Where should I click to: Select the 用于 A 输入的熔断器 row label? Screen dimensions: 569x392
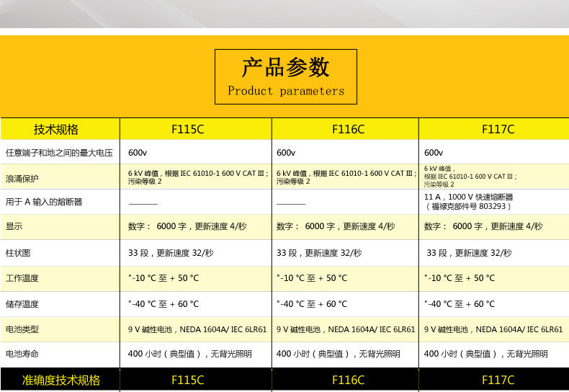(44, 202)
